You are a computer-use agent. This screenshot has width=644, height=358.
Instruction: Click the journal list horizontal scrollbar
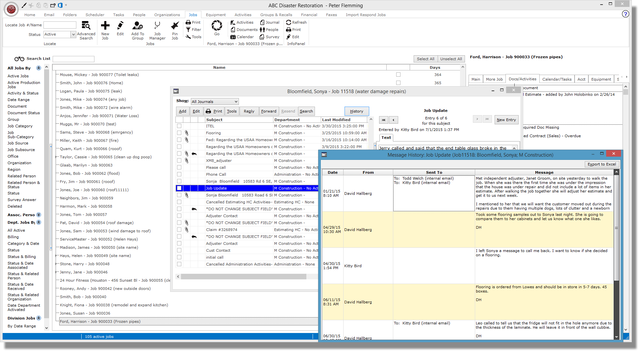tap(244, 277)
